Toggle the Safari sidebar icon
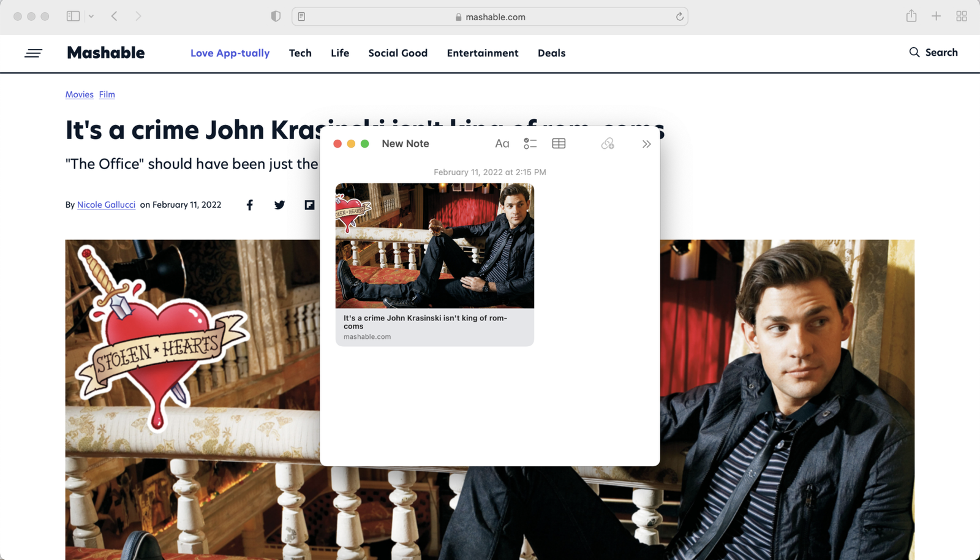The image size is (980, 560). coord(73,17)
